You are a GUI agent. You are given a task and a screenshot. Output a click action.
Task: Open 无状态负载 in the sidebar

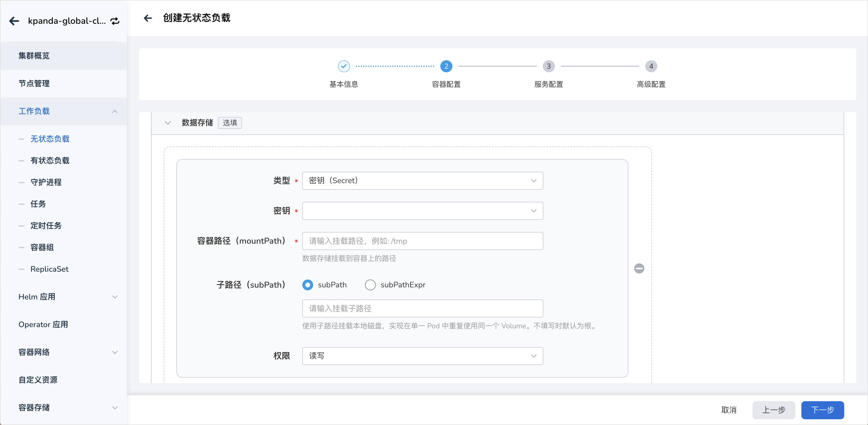50,139
